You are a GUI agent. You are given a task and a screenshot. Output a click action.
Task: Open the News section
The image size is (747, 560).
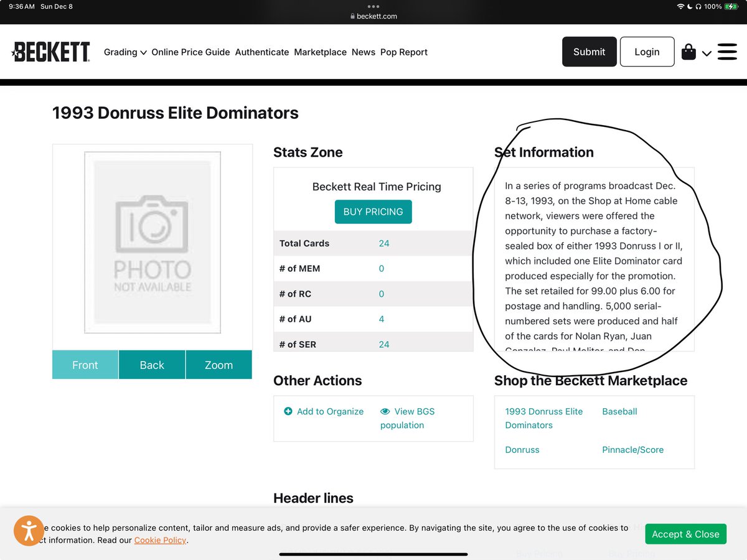click(x=364, y=52)
